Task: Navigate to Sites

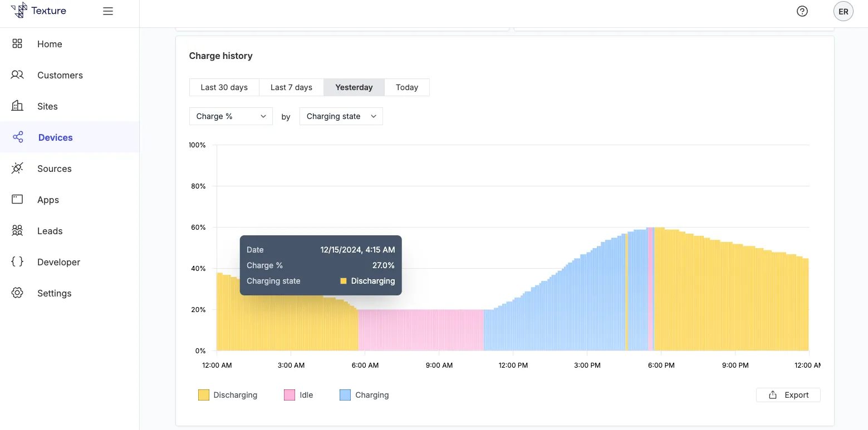Action: [70, 106]
